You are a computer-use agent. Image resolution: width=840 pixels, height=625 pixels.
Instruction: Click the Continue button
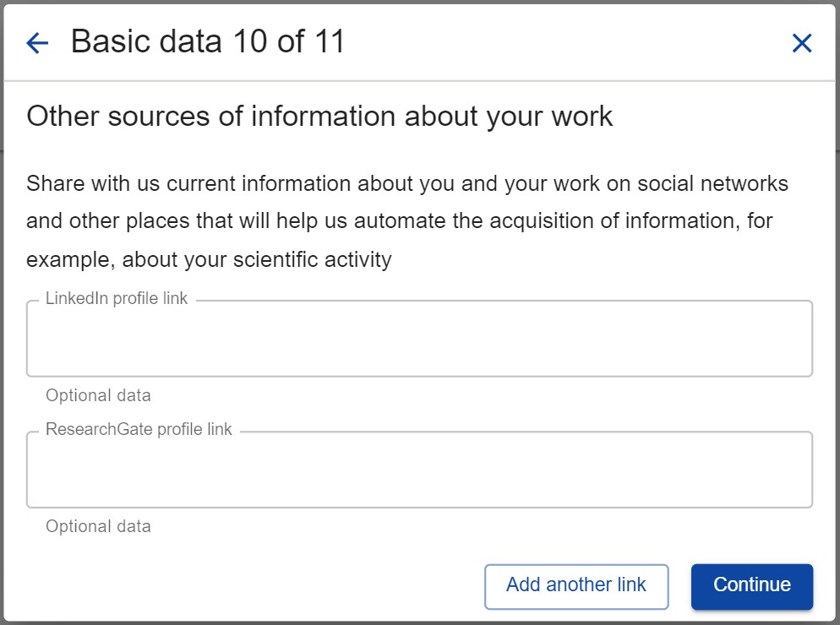tap(751, 586)
